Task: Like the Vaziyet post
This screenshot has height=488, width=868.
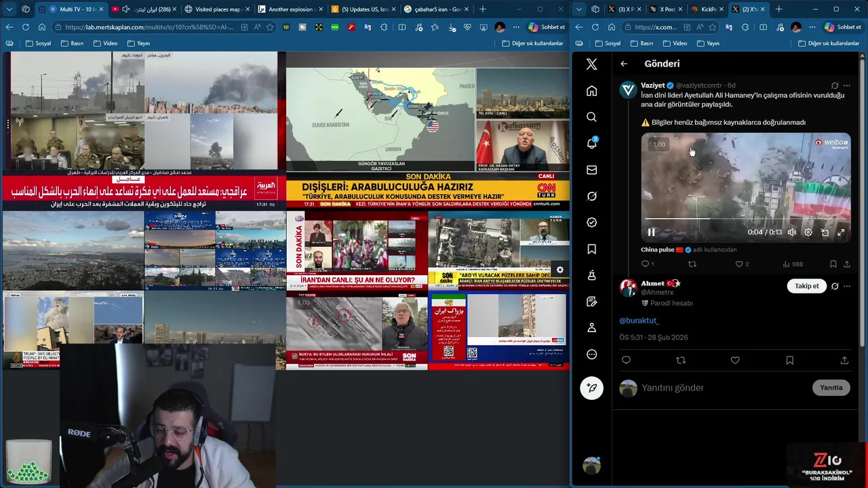Action: point(739,264)
